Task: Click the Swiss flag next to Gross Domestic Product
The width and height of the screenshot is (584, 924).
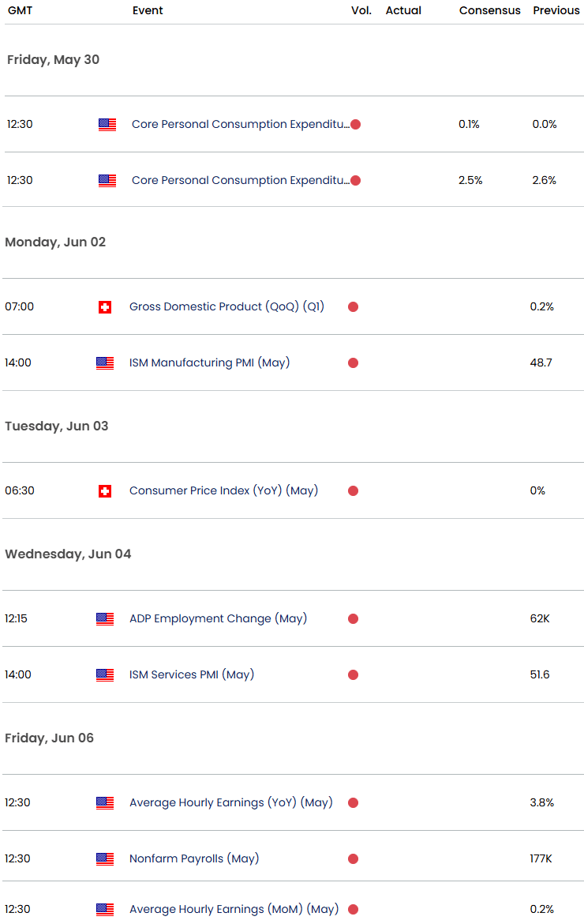Action: click(105, 307)
